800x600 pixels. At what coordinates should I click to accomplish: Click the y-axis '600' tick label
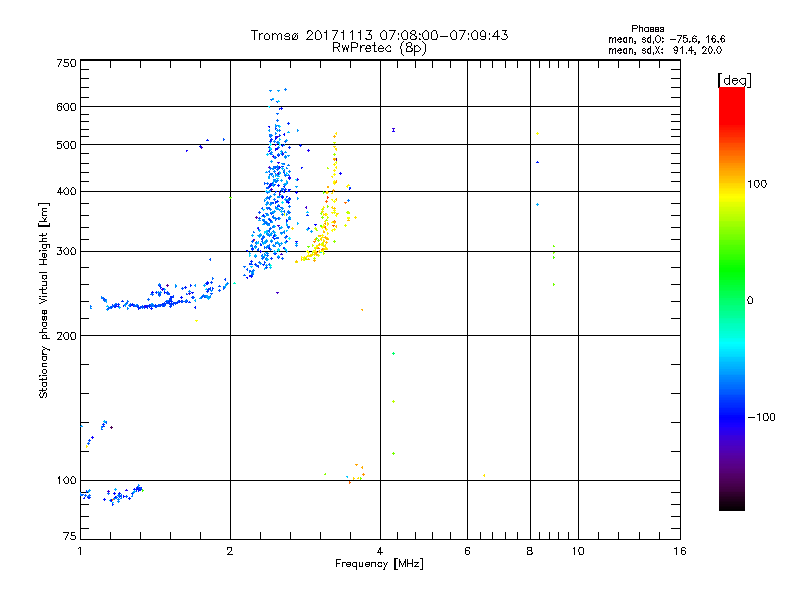click(x=66, y=107)
